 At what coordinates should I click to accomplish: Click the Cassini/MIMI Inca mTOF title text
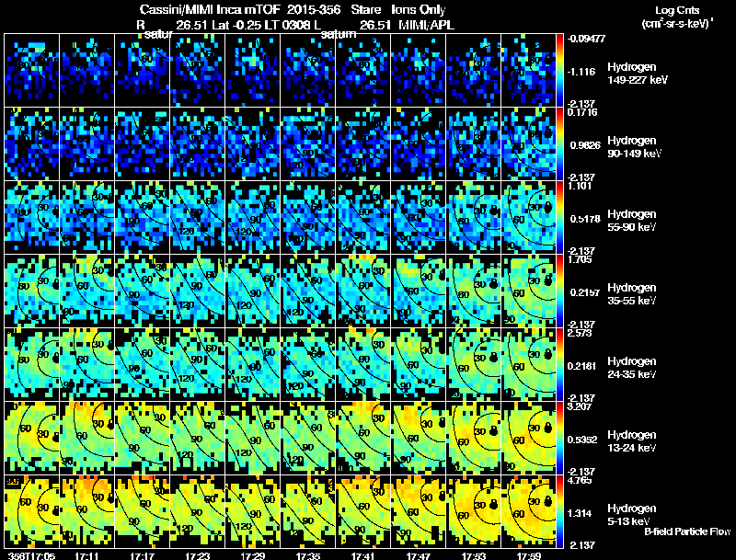click(211, 9)
